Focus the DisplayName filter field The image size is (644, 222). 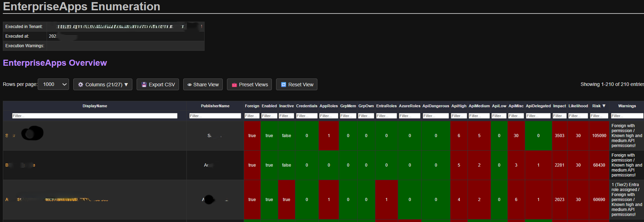[95, 116]
